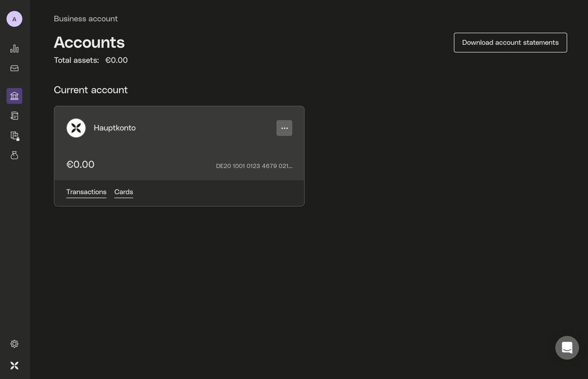Click the €0.00 value beside Total assets
This screenshot has width=588, height=379.
coord(117,60)
